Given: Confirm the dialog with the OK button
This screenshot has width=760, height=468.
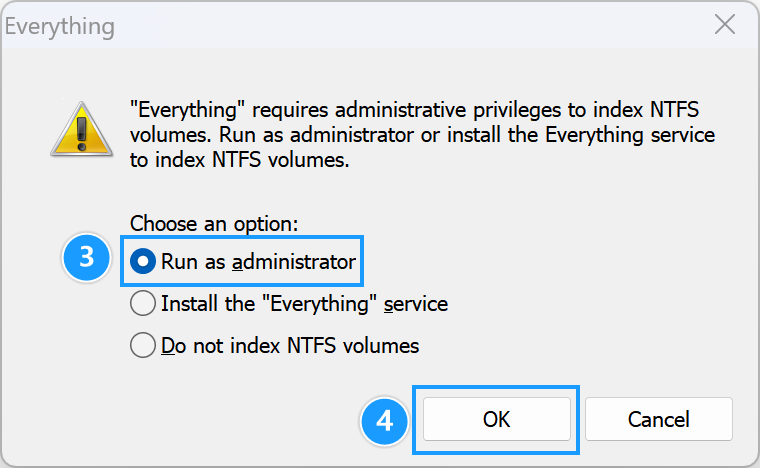Looking at the screenshot, I should (497, 419).
